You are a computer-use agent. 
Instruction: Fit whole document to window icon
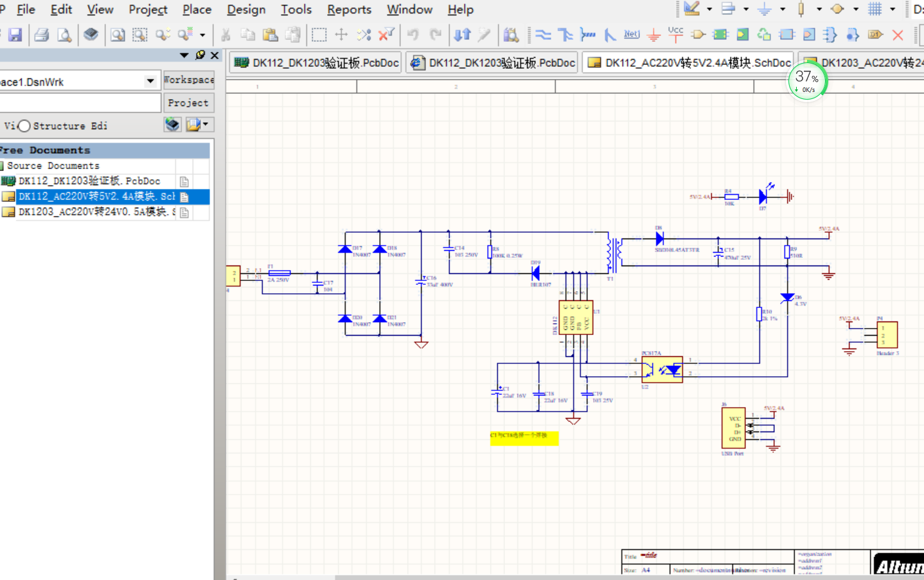118,35
